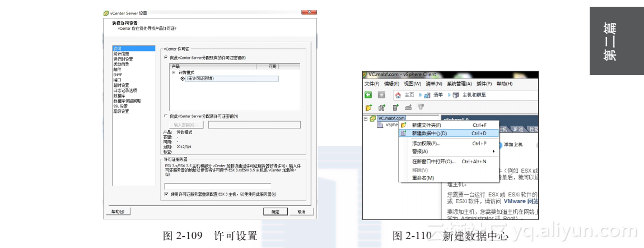Image resolution: width=644 pixels, height=248 pixels.
Task: Click the new license key text field
Action: click(254, 125)
